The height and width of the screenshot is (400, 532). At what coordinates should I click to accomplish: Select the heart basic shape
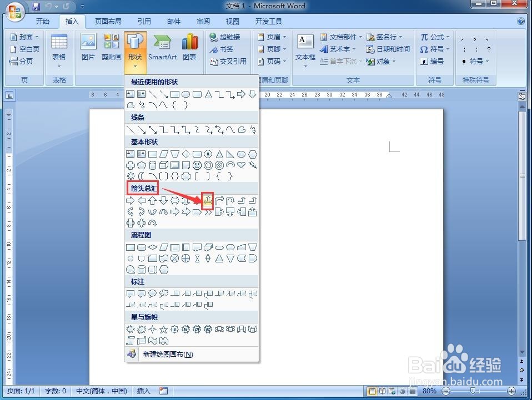241,165
